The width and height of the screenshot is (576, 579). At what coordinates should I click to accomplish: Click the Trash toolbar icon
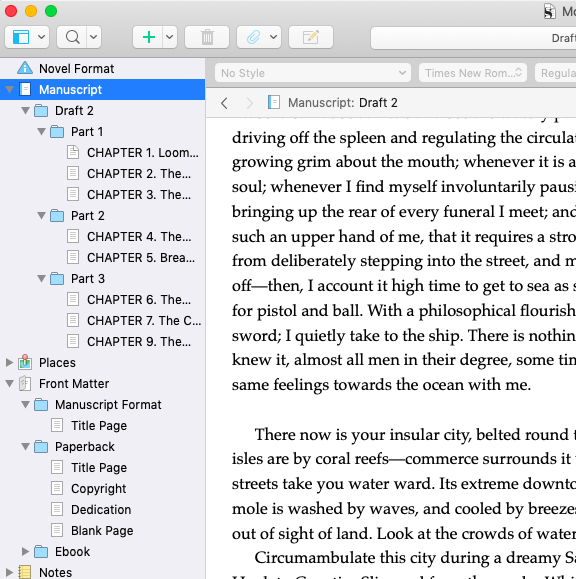(x=207, y=37)
